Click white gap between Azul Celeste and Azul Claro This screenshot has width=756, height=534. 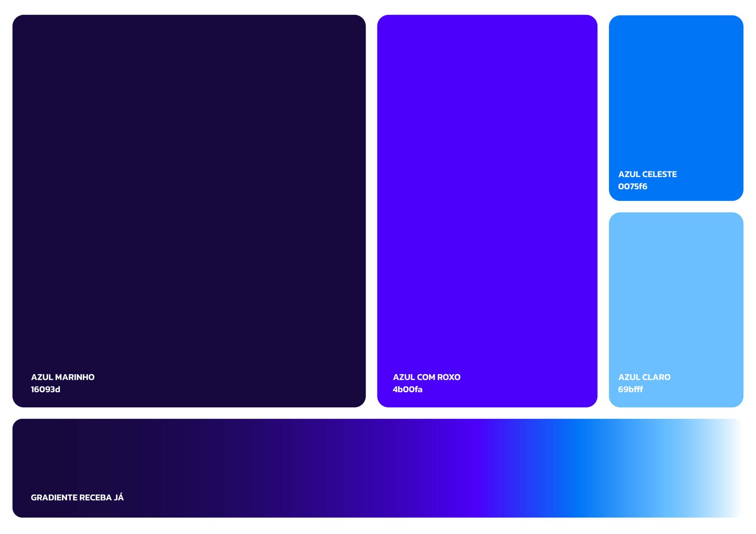point(676,207)
